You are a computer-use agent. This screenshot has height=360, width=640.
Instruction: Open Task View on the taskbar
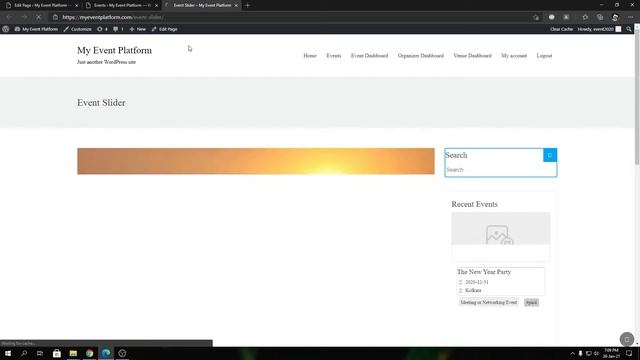[x=40, y=353]
